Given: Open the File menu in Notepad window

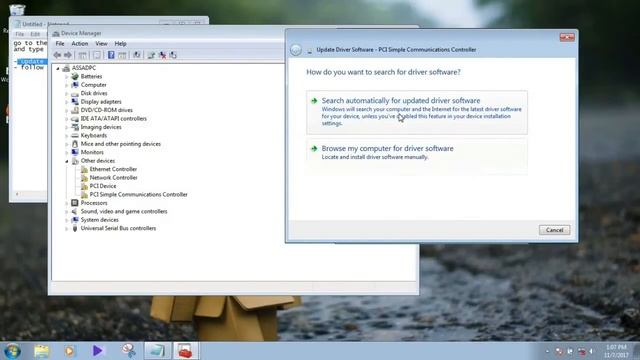Looking at the screenshot, I should tap(20, 34).
